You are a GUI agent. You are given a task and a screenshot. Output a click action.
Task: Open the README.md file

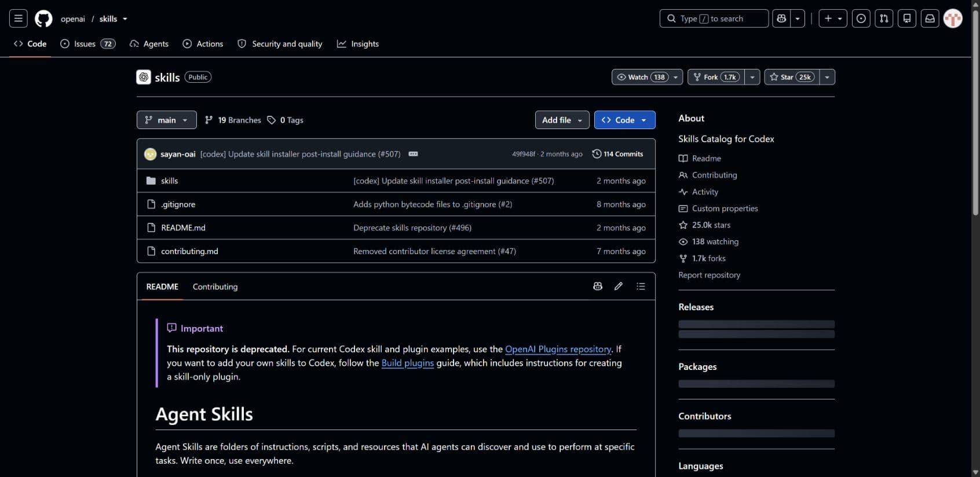(183, 228)
